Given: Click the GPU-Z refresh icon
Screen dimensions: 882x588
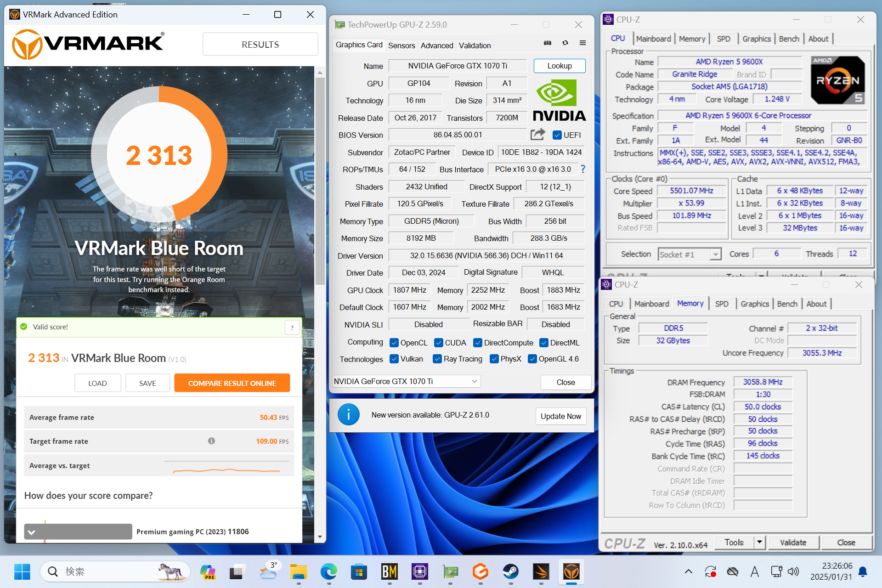Looking at the screenshot, I should tap(565, 43).
